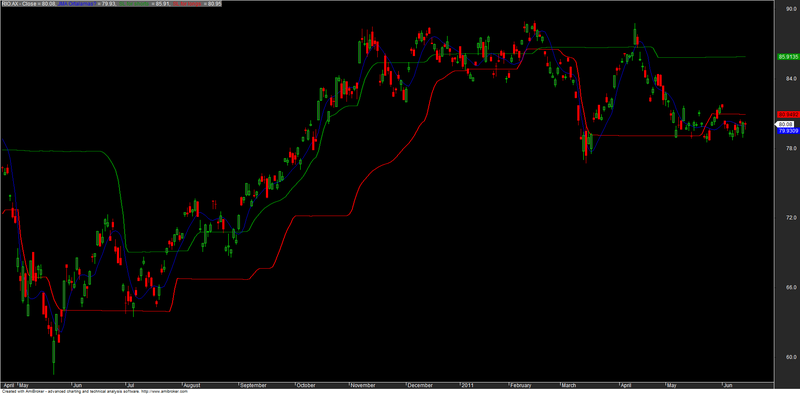Click the white 80.08 last-price tag

tap(785, 124)
